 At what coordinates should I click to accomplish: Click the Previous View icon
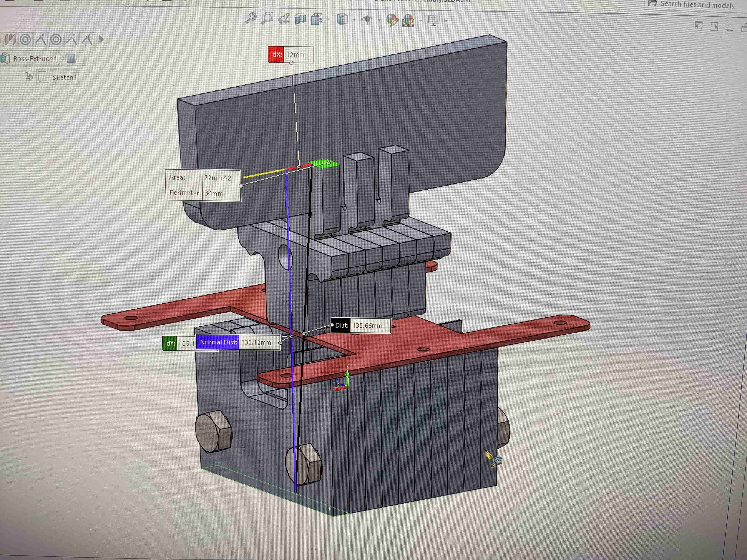284,19
